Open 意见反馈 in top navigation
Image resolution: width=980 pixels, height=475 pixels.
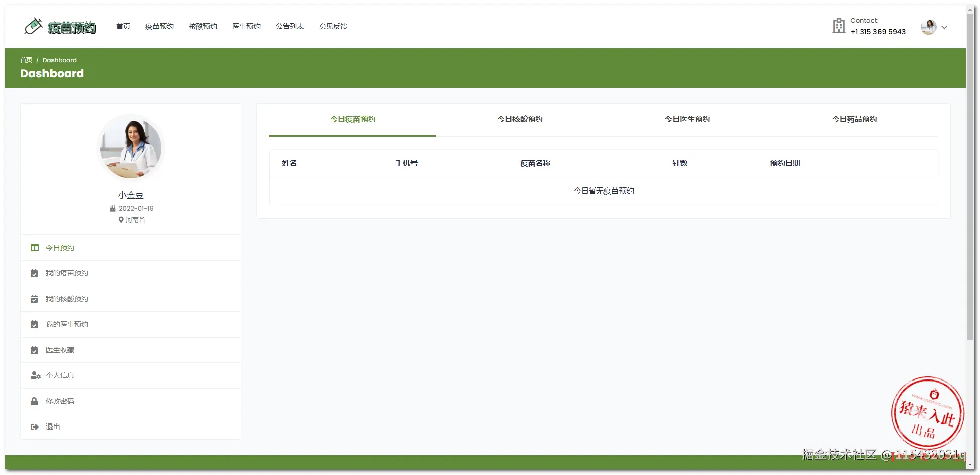[x=333, y=26]
